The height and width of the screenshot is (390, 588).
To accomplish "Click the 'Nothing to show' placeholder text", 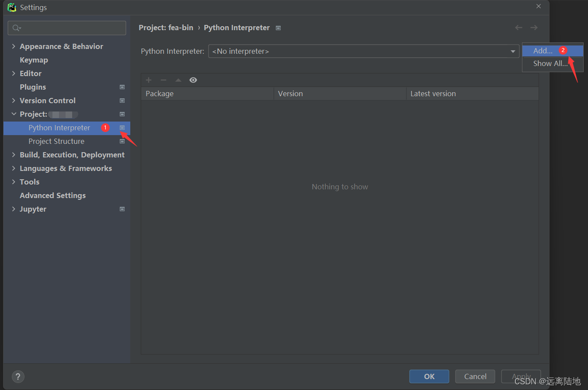I will point(340,187).
